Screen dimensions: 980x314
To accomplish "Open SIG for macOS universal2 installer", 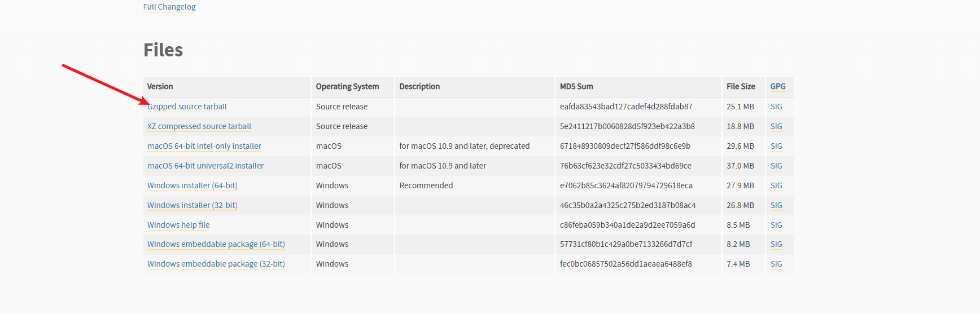I will coord(776,166).
